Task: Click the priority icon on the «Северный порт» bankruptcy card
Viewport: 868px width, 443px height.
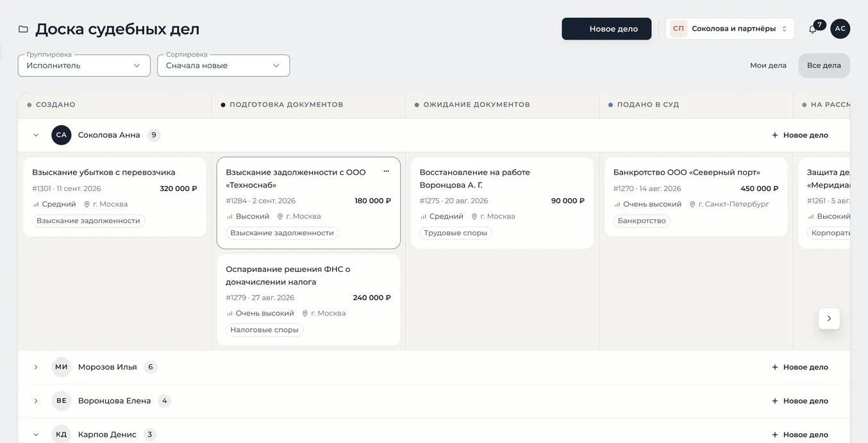Action: (617, 205)
